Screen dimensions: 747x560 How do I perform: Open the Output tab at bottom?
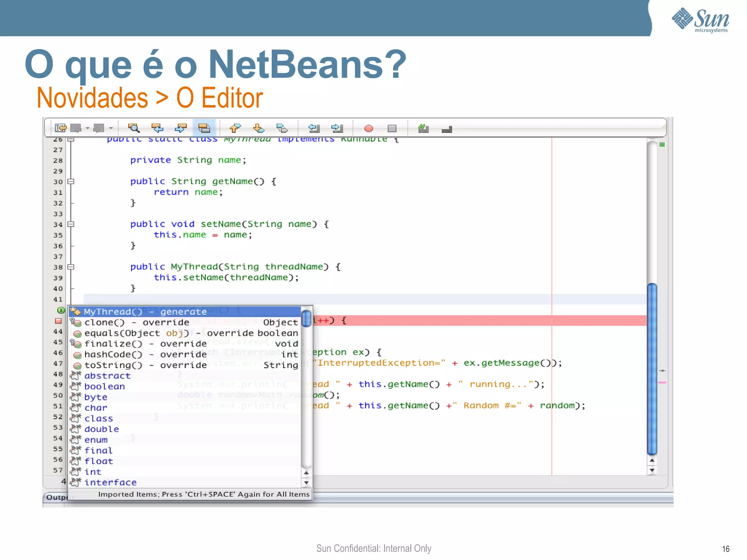(x=58, y=497)
